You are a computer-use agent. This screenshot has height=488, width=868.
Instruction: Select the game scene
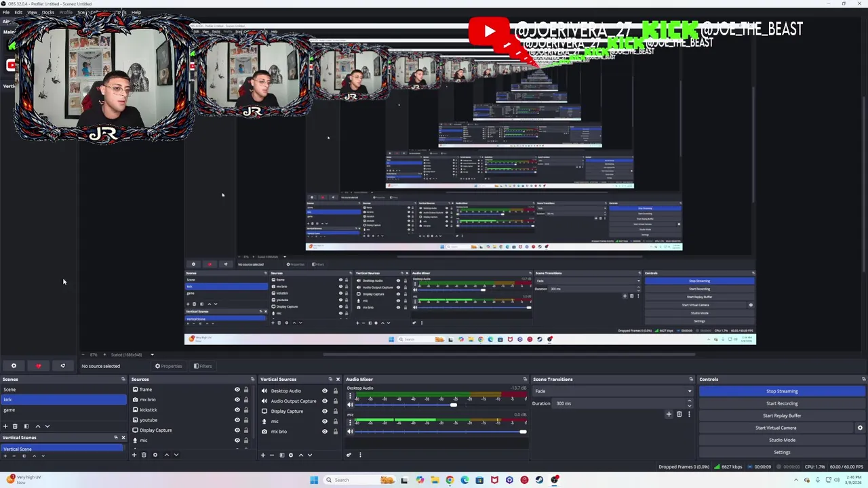(x=63, y=410)
